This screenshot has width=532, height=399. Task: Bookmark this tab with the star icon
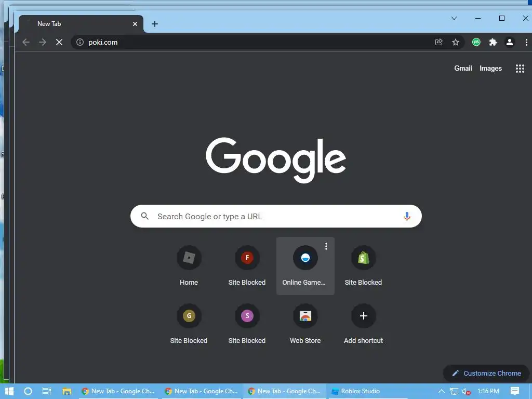click(455, 42)
